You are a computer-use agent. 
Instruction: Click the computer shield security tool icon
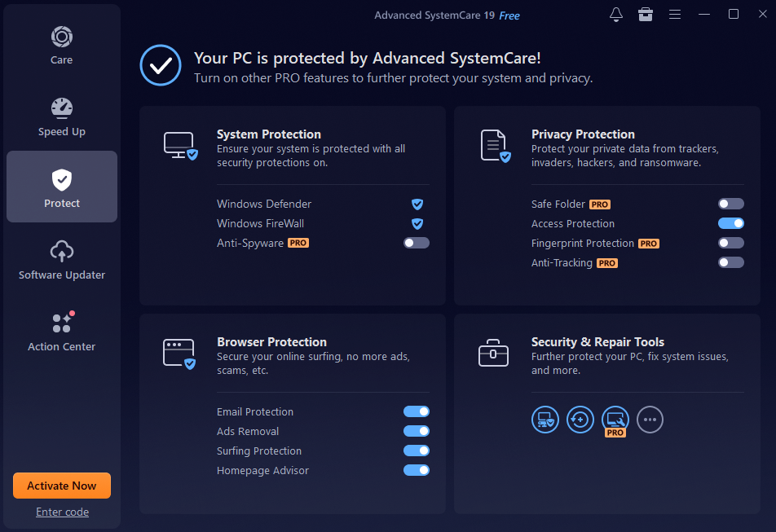pyautogui.click(x=545, y=420)
